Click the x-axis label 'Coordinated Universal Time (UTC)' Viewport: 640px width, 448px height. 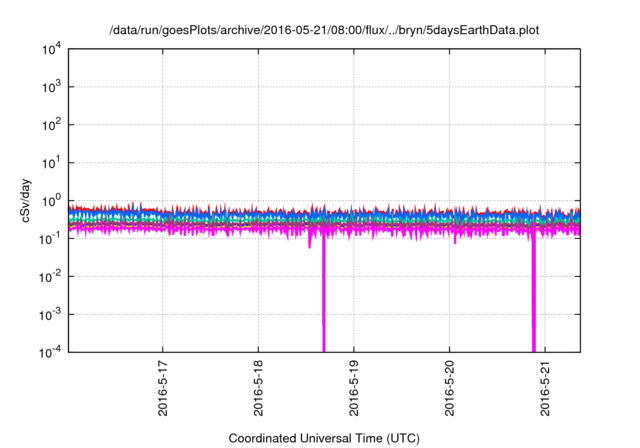point(324,439)
